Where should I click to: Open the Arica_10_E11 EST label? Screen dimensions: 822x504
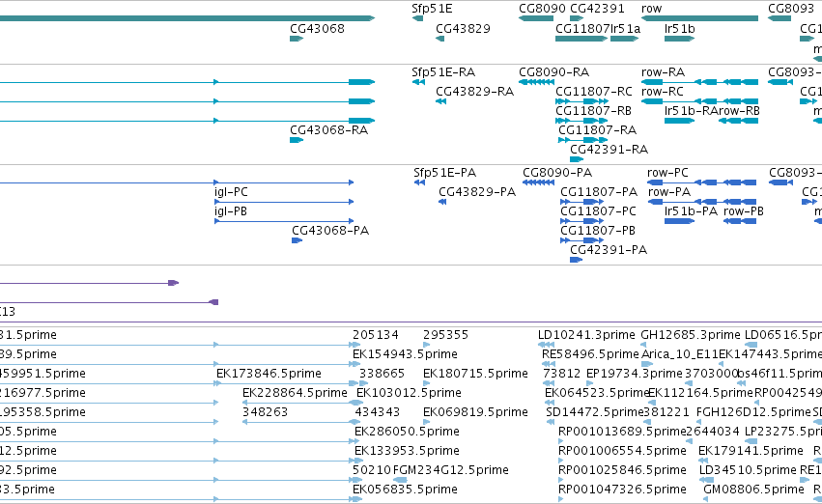(679, 354)
